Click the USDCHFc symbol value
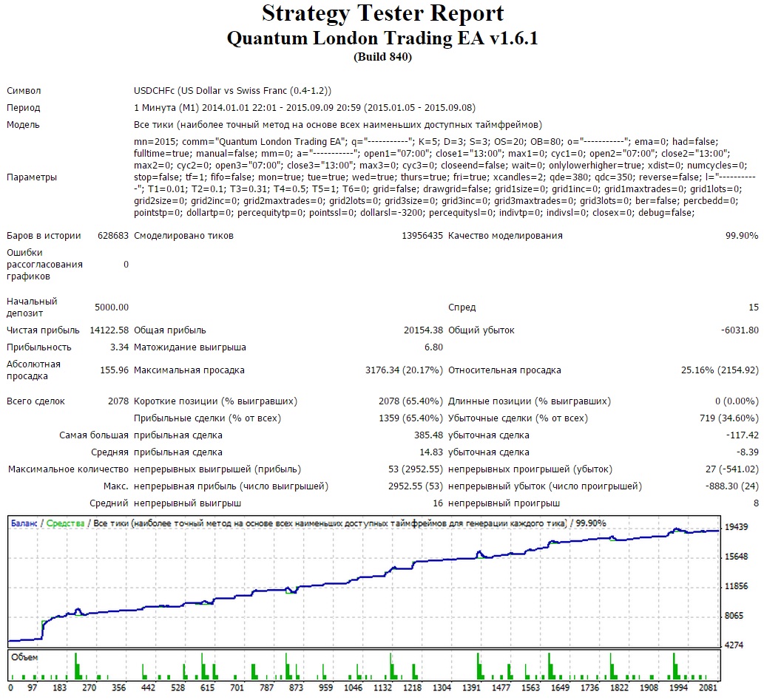This screenshot has width=764, height=700. (x=232, y=91)
